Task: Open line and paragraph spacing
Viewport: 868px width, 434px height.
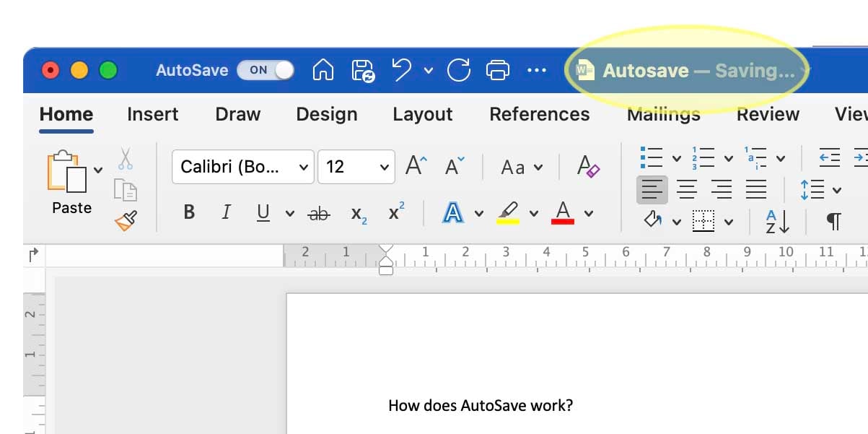Action: pos(813,190)
